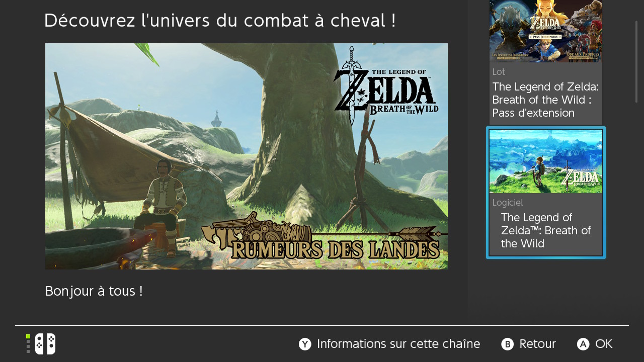Viewport: 644px width, 362px height.
Task: Click the A button icon
Action: tap(583, 344)
